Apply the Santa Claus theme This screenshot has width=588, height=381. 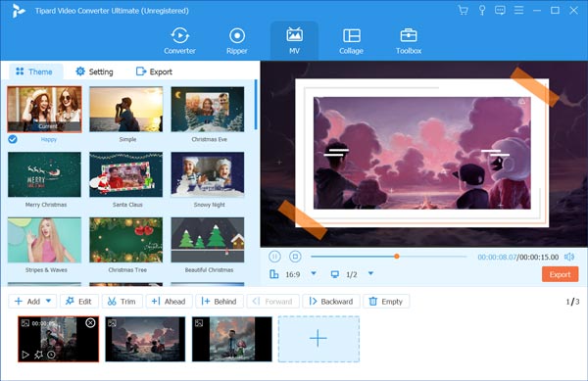pyautogui.click(x=126, y=174)
